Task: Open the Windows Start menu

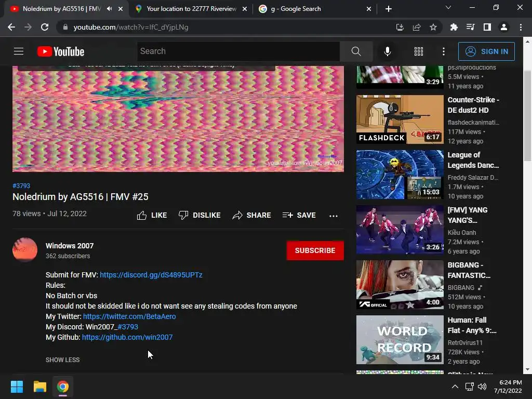Action: [17, 387]
